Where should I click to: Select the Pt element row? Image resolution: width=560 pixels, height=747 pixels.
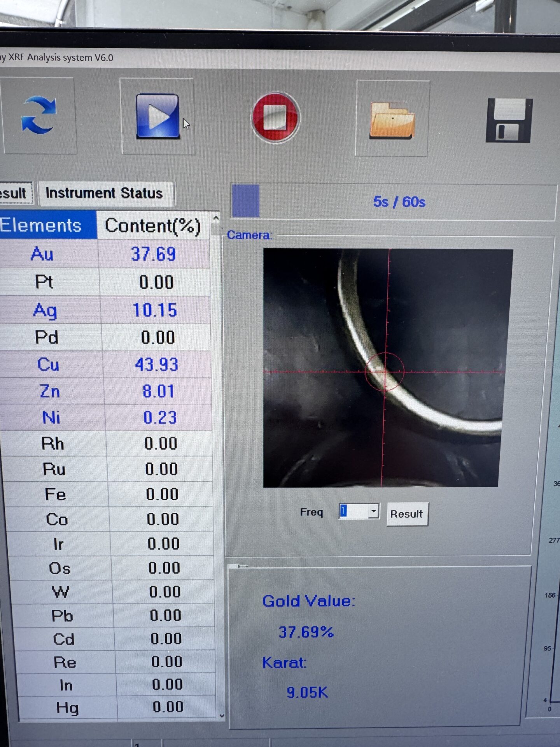coord(105,282)
